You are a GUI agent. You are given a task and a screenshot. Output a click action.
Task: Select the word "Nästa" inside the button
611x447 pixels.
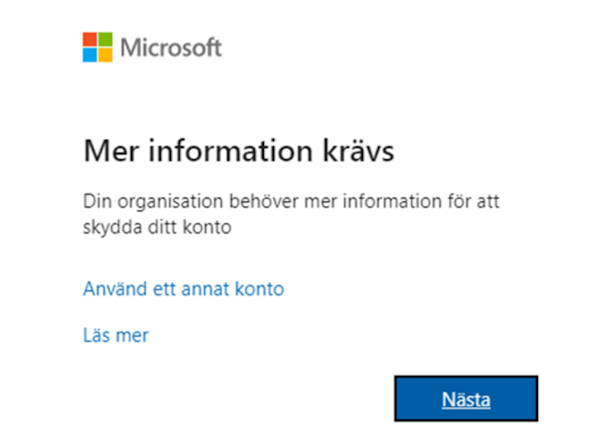[466, 399]
